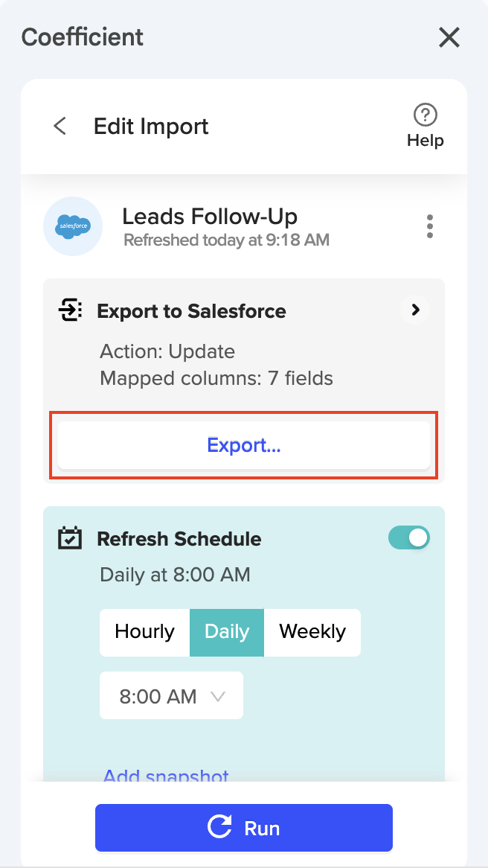This screenshot has height=868, width=488.
Task: Select the Daily schedule option
Action: tap(227, 632)
